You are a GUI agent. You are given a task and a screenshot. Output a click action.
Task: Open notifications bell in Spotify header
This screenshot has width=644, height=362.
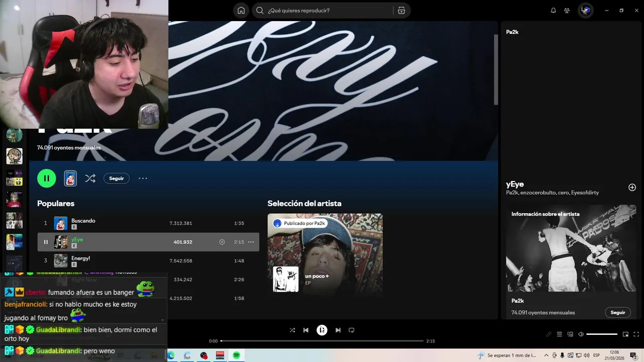point(553,11)
